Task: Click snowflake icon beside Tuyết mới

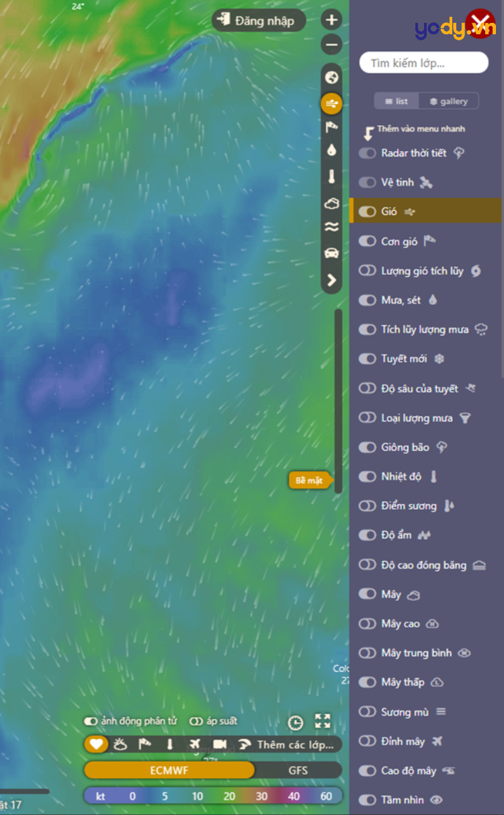Action: point(439,359)
